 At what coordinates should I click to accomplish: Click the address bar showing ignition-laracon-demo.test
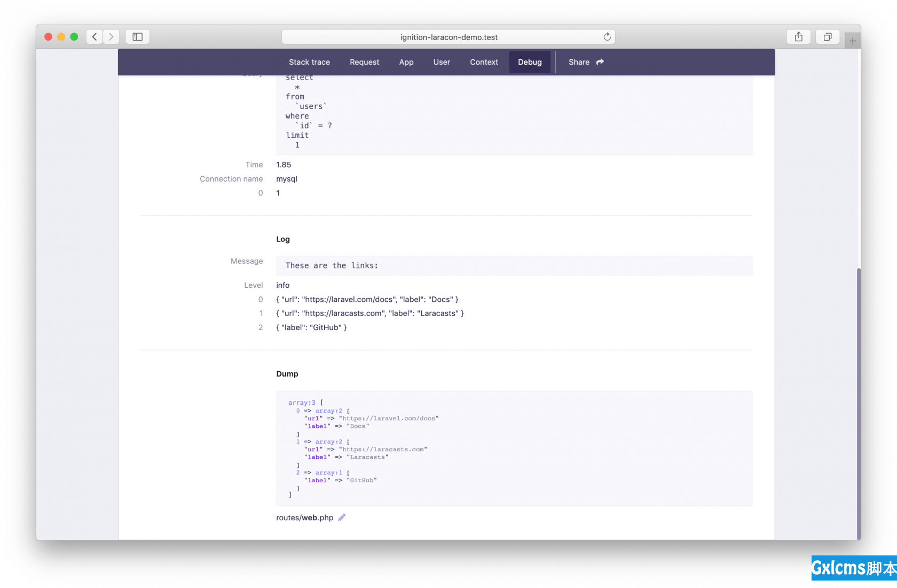pyautogui.click(x=448, y=37)
